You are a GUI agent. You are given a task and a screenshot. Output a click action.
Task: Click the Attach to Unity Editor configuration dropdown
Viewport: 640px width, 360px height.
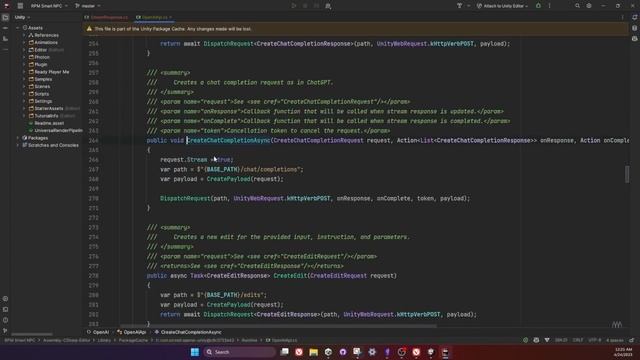pyautogui.click(x=502, y=6)
